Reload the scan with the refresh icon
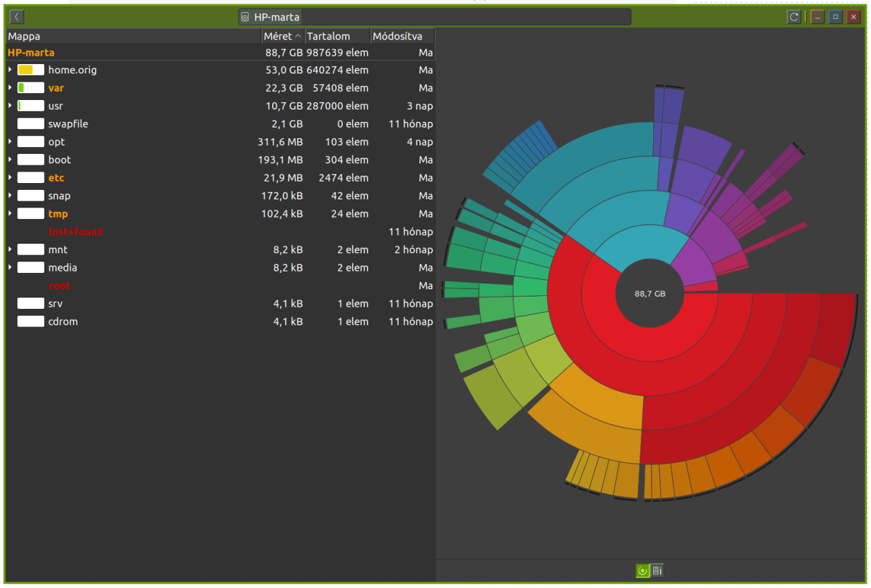871x588 pixels. click(x=793, y=17)
